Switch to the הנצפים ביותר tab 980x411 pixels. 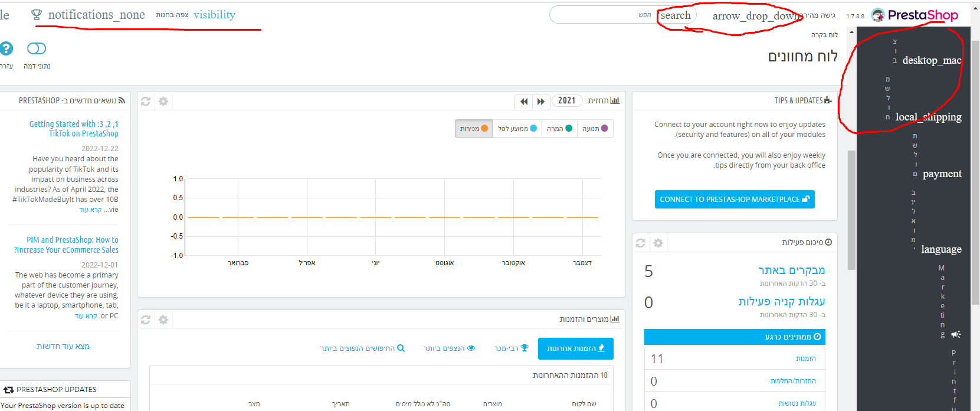click(449, 348)
